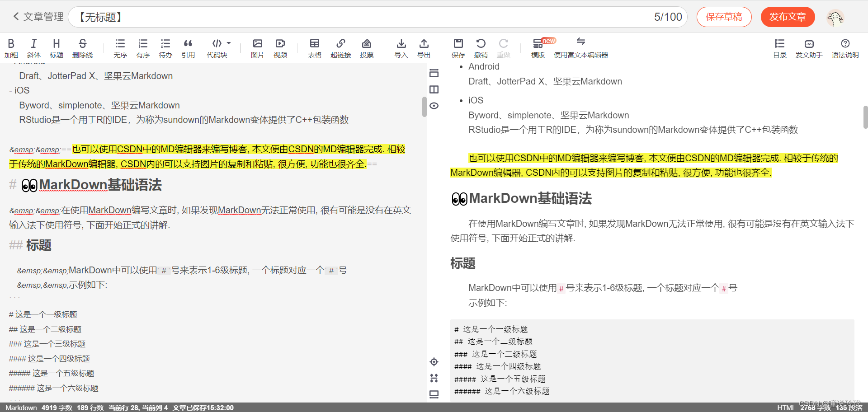Viewport: 868px width, 412px height.
Task: Insert a video with 视频
Action: tap(280, 48)
